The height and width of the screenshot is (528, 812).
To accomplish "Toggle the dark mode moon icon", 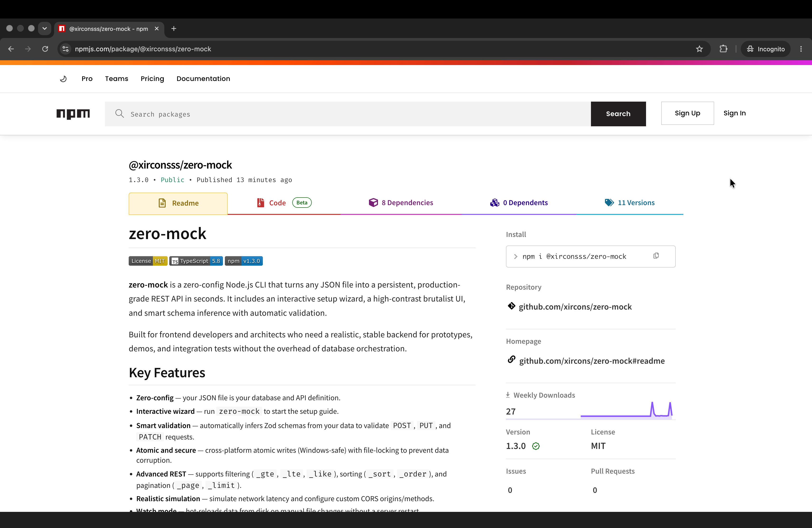I will coord(63,79).
